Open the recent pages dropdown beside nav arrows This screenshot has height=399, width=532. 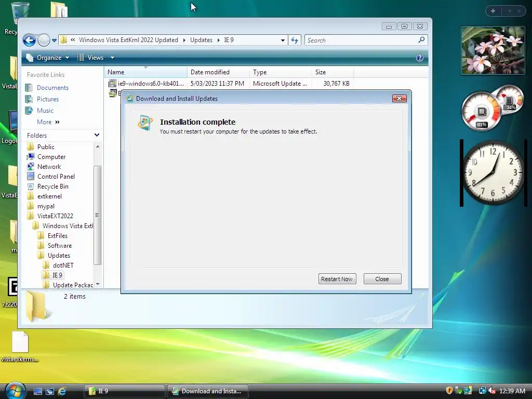tap(54, 41)
